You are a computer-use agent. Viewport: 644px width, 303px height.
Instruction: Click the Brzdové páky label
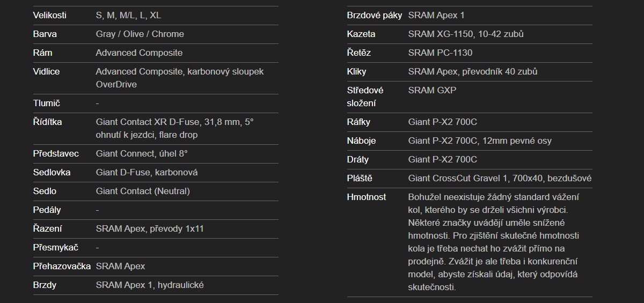pyautogui.click(x=375, y=15)
